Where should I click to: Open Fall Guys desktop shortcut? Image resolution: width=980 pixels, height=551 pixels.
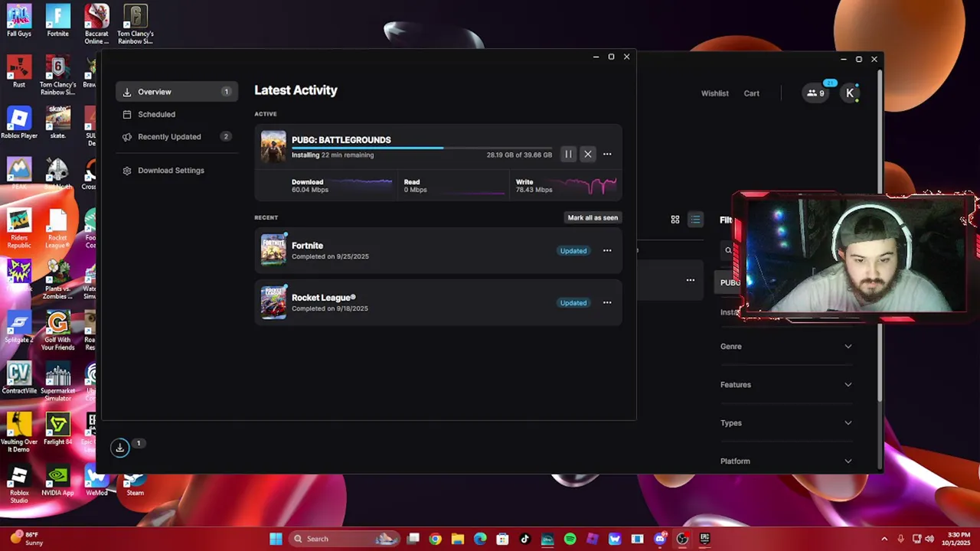[19, 21]
